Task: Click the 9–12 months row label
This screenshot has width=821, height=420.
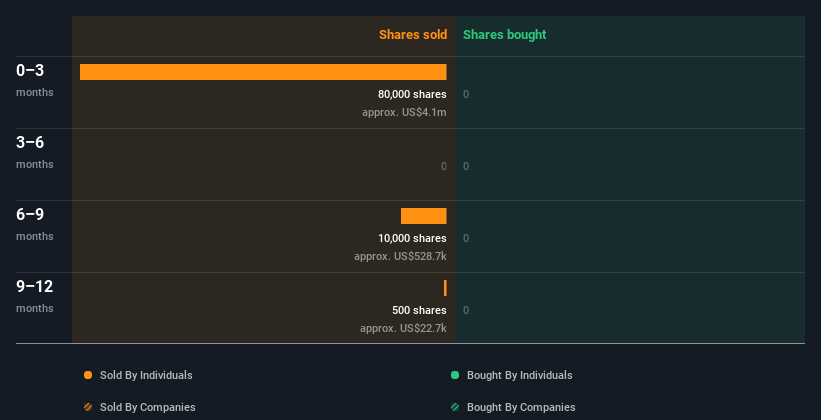Action: coord(35,295)
